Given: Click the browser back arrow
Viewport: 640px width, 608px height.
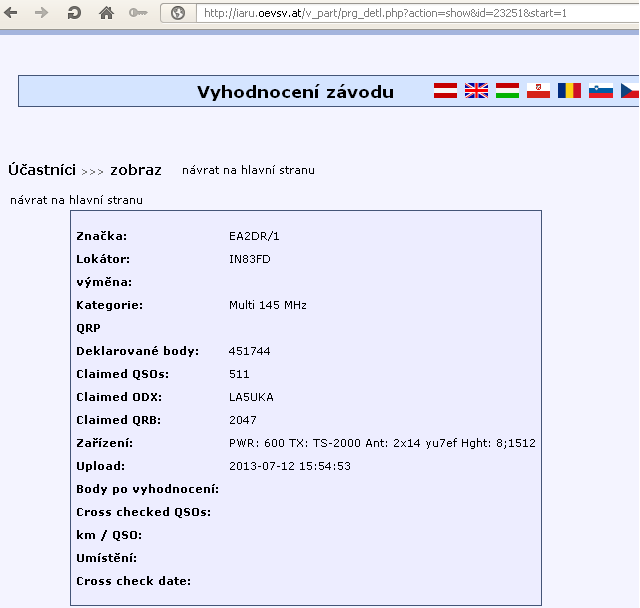Looking at the screenshot, I should pyautogui.click(x=12, y=13).
